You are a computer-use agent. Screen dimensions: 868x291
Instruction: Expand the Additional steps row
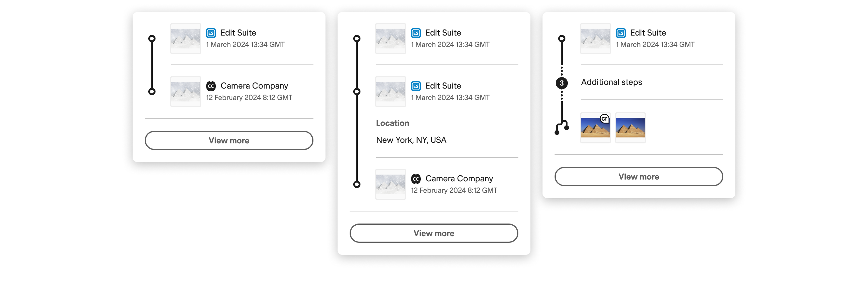coord(611,82)
